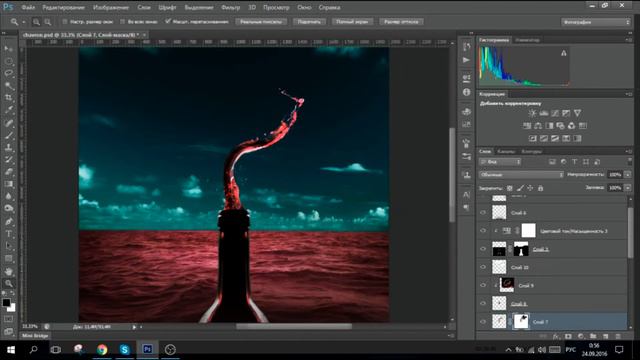Viewport: 640px width, 360px height.
Task: Select the Eraser tool
Action: pyautogui.click(x=8, y=172)
